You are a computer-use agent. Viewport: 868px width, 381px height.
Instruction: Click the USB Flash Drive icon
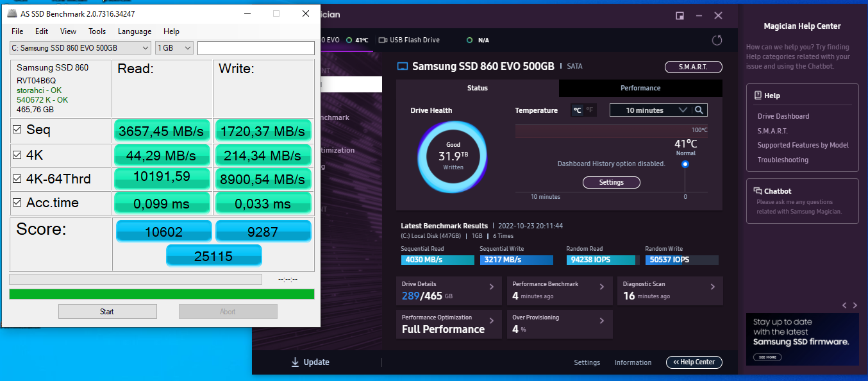(383, 40)
